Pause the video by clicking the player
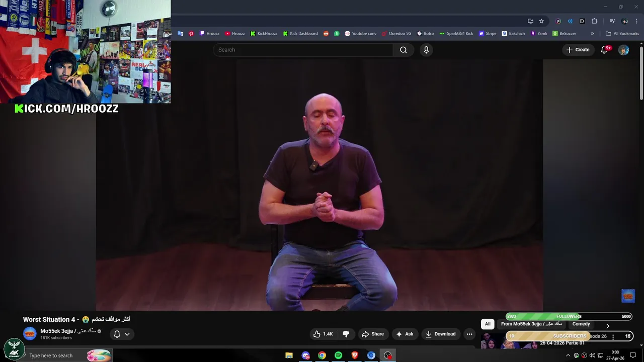The width and height of the screenshot is (644, 362). coord(319,185)
